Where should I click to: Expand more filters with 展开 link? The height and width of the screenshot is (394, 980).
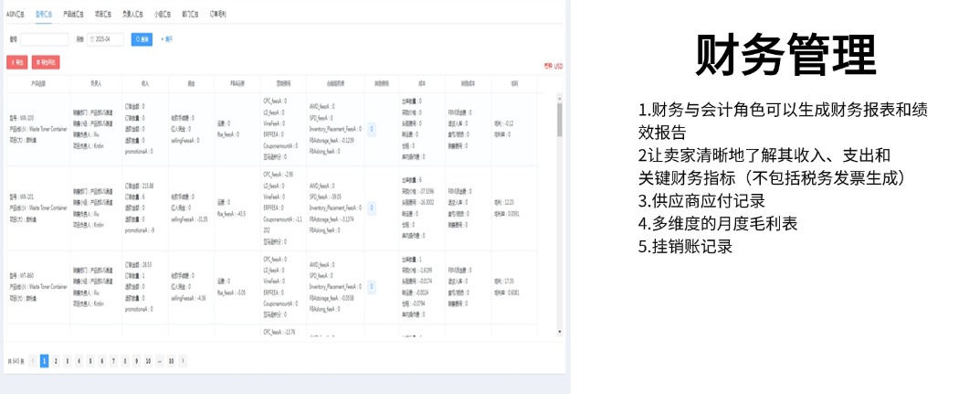[167, 39]
